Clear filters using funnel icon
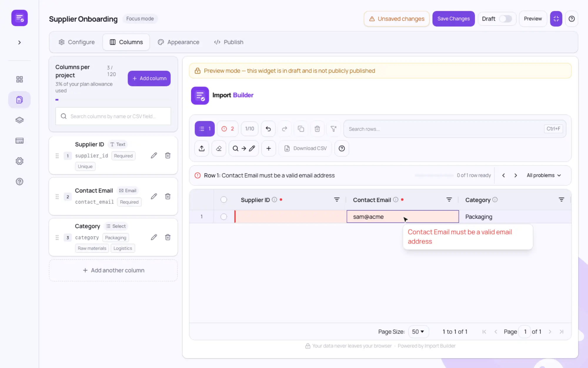The image size is (588, 368). pos(333,129)
